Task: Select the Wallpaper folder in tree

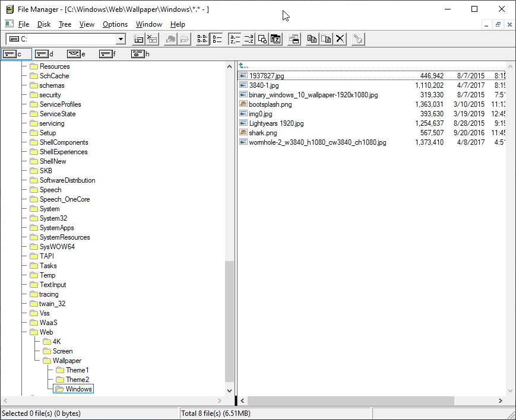Action: coord(67,361)
